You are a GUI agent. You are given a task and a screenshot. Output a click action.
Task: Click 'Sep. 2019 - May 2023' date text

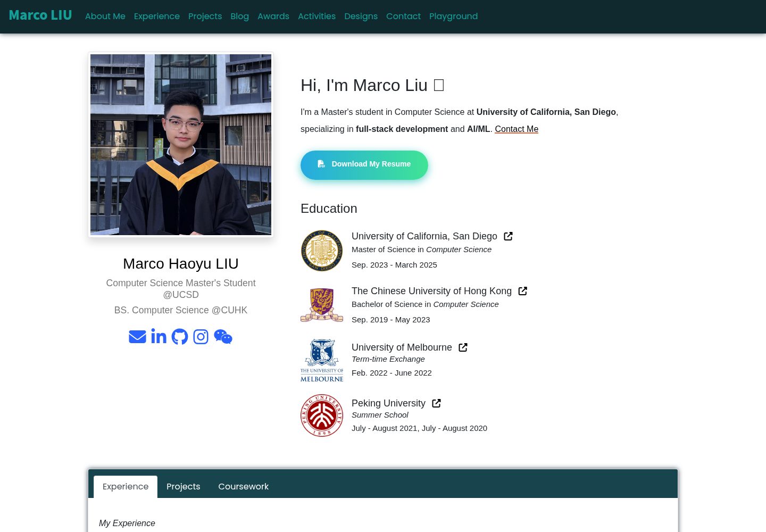[x=391, y=320]
